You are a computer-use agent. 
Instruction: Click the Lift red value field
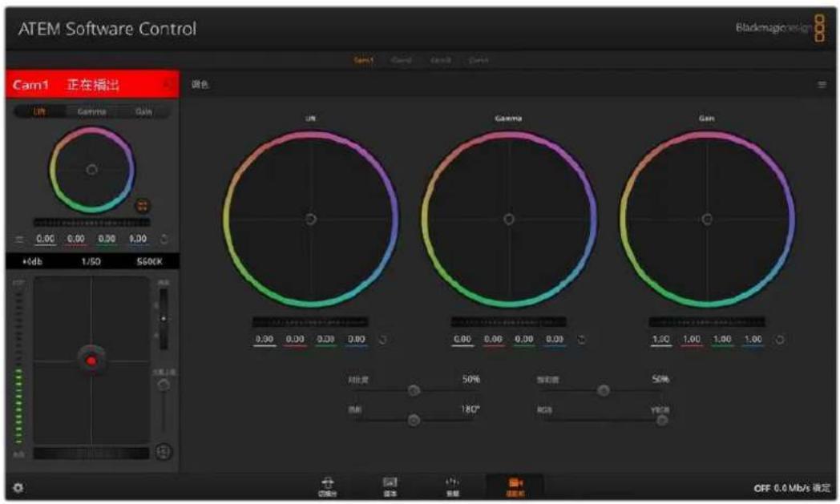(295, 340)
